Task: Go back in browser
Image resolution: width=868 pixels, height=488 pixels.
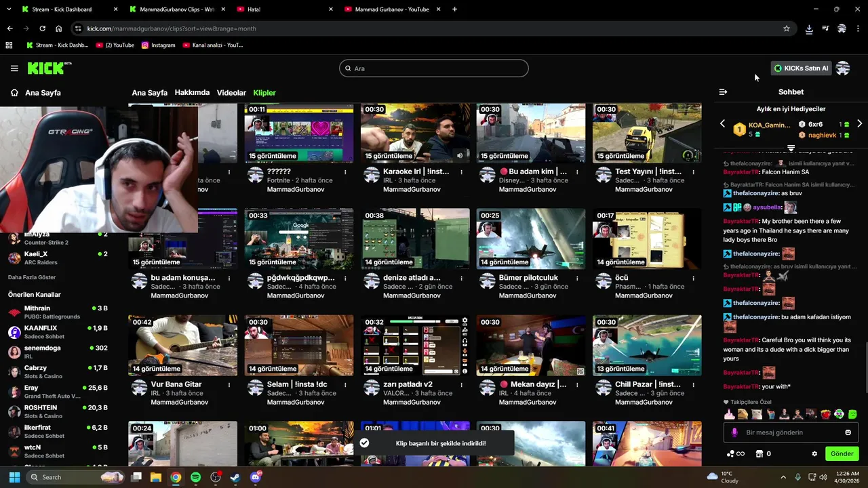Action: (x=9, y=28)
